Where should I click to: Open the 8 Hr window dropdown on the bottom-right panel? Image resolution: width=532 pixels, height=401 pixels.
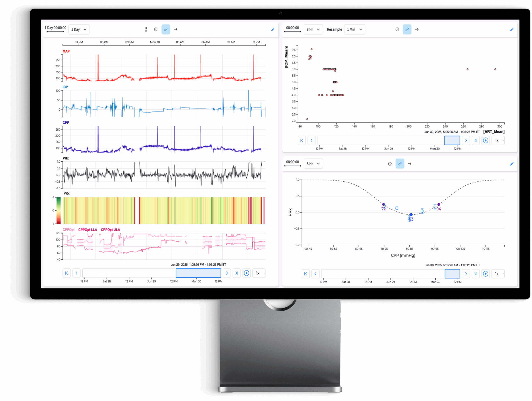[313, 164]
